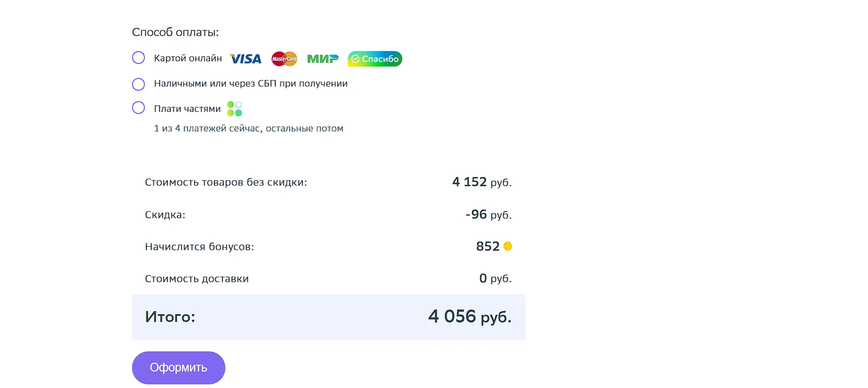Click the Стоимость доставки 0 руб. value
868x388 pixels.
click(x=495, y=279)
